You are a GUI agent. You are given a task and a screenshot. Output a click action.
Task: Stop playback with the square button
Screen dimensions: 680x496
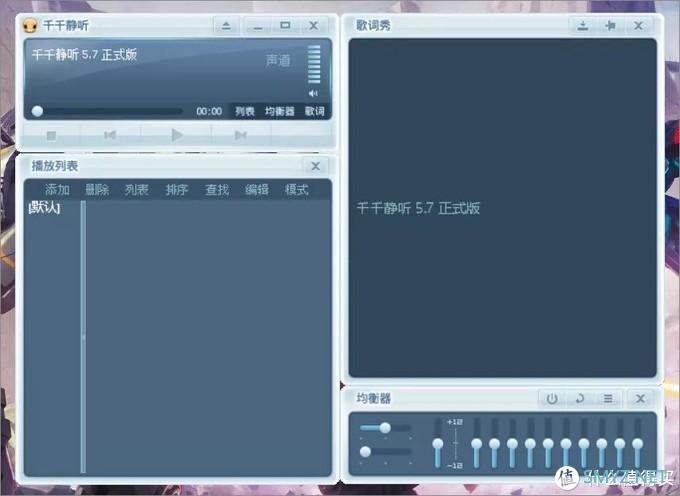[x=51, y=136]
